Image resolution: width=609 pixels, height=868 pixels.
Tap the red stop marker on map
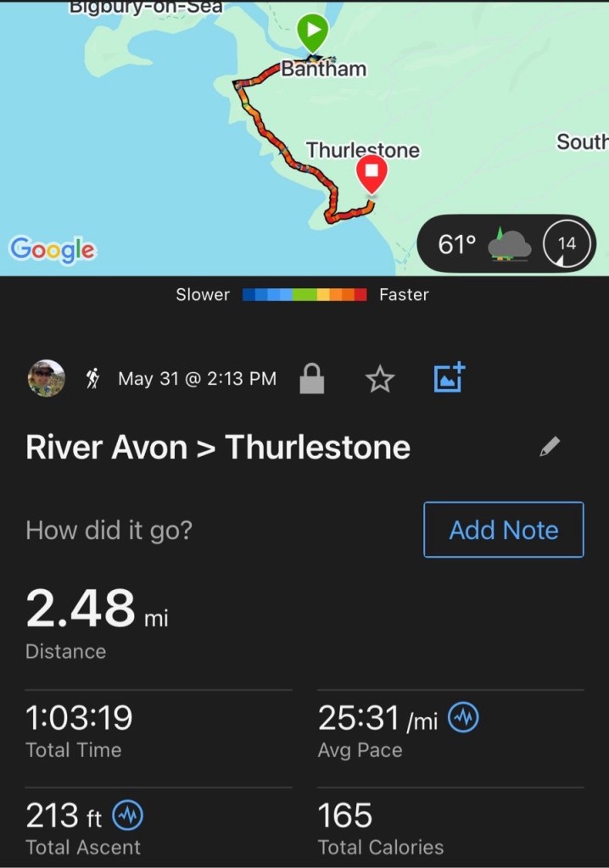(372, 174)
